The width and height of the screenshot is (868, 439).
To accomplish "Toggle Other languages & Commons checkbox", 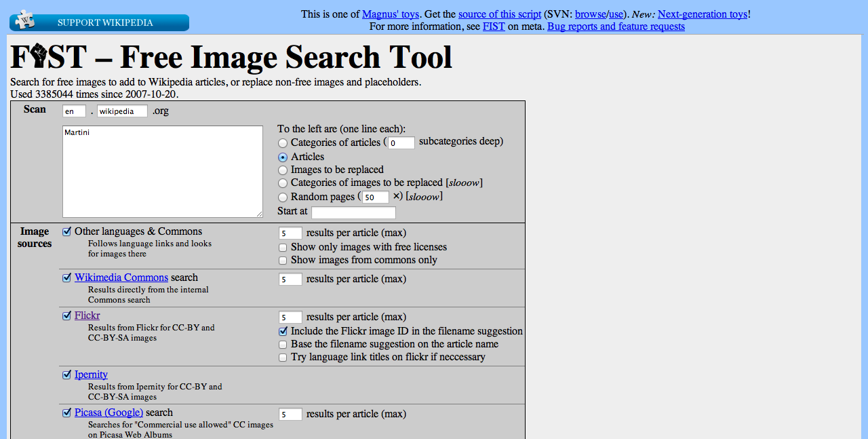I will 66,231.
